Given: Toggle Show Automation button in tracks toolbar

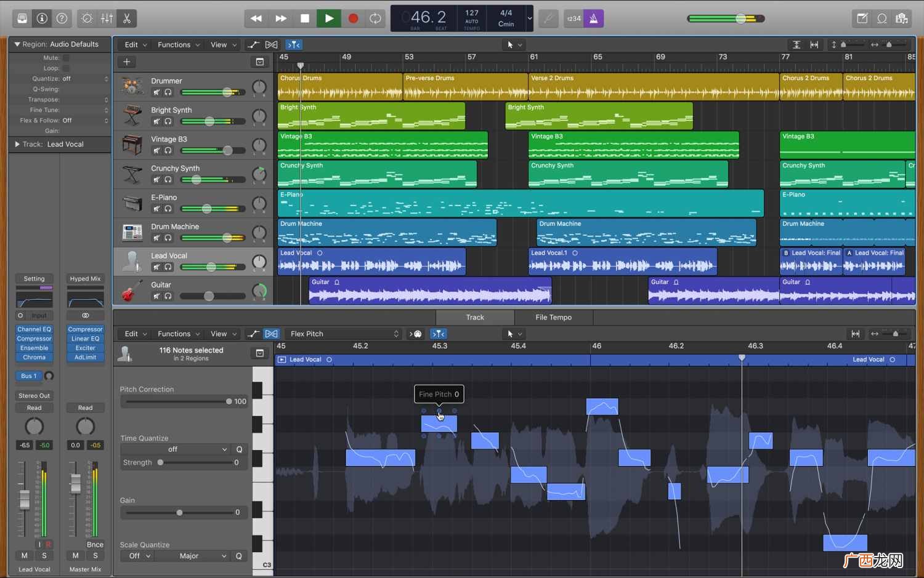Looking at the screenshot, I should (x=253, y=44).
